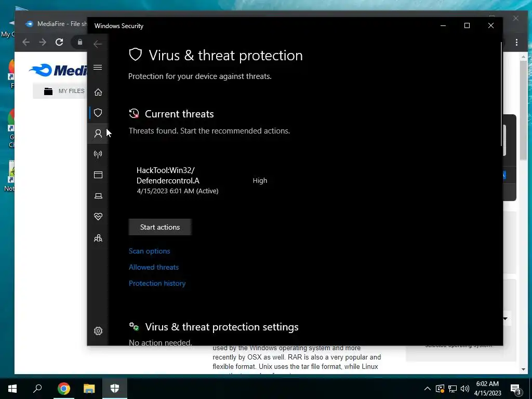The width and height of the screenshot is (532, 399).
Task: Click the High severity label
Action: point(260,180)
